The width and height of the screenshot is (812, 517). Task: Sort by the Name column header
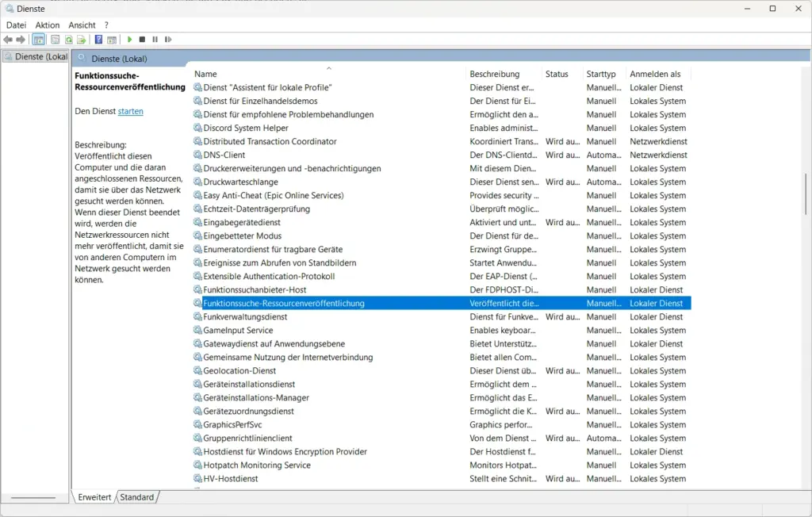329,74
